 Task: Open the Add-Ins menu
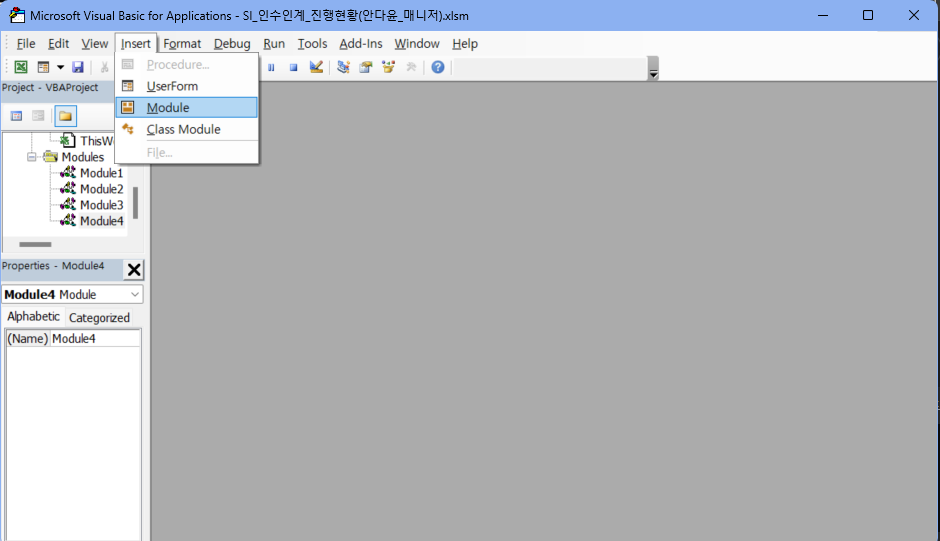point(360,44)
